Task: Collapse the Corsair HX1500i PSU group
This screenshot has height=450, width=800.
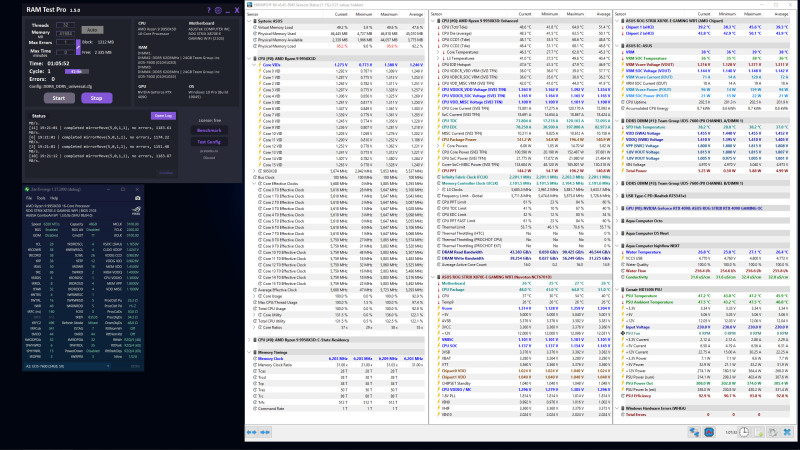Action: tap(617, 289)
